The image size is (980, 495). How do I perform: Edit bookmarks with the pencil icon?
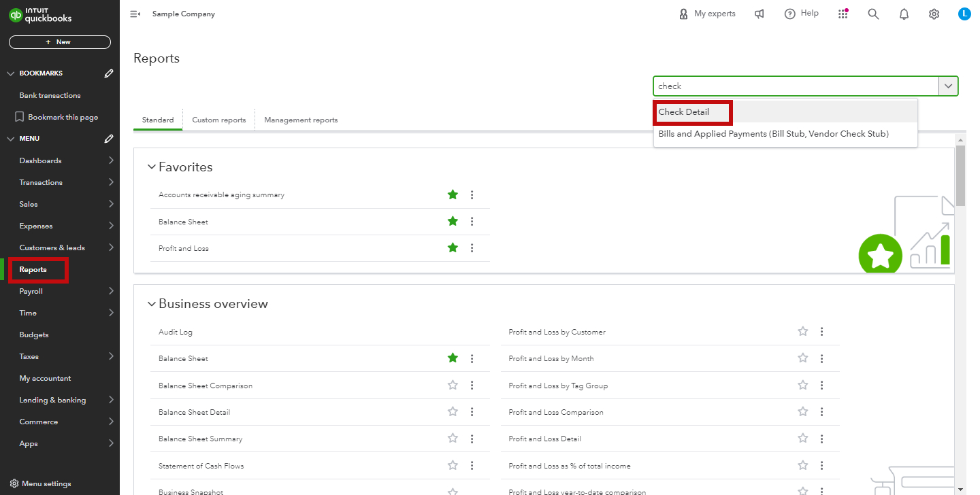pos(109,73)
